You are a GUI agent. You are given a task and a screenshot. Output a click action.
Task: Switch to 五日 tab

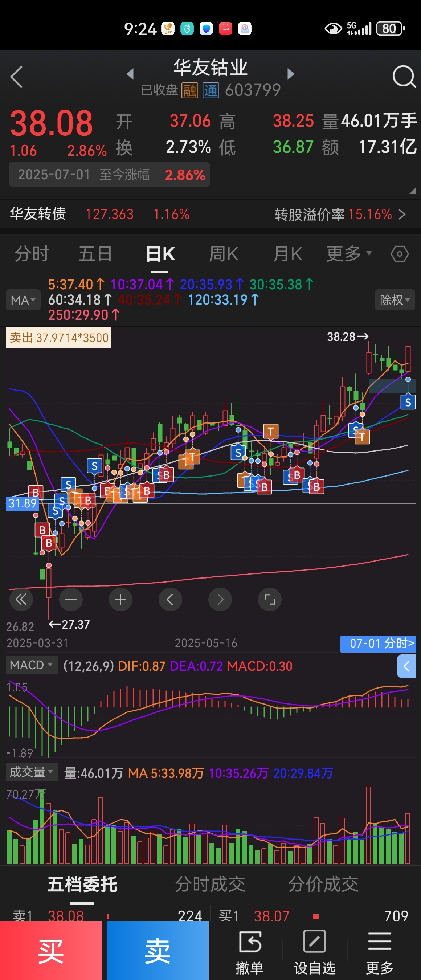click(95, 254)
